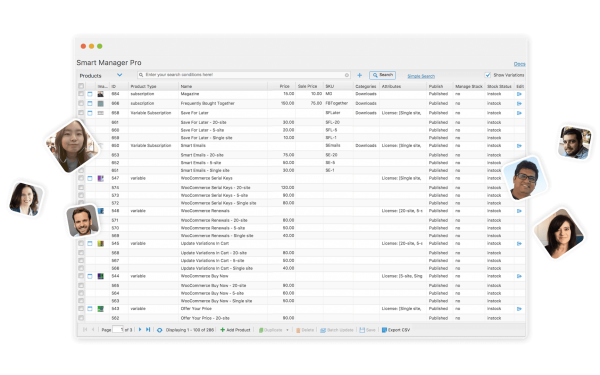Click calendar icon in Update Variations In Cart row

pos(90,243)
